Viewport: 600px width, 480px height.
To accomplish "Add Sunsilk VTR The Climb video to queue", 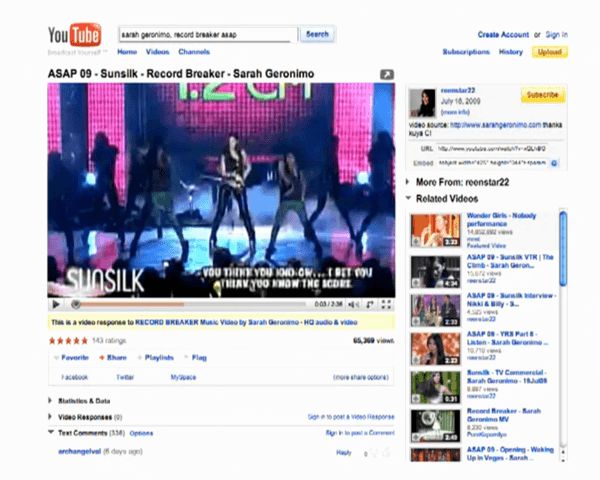I will [416, 283].
